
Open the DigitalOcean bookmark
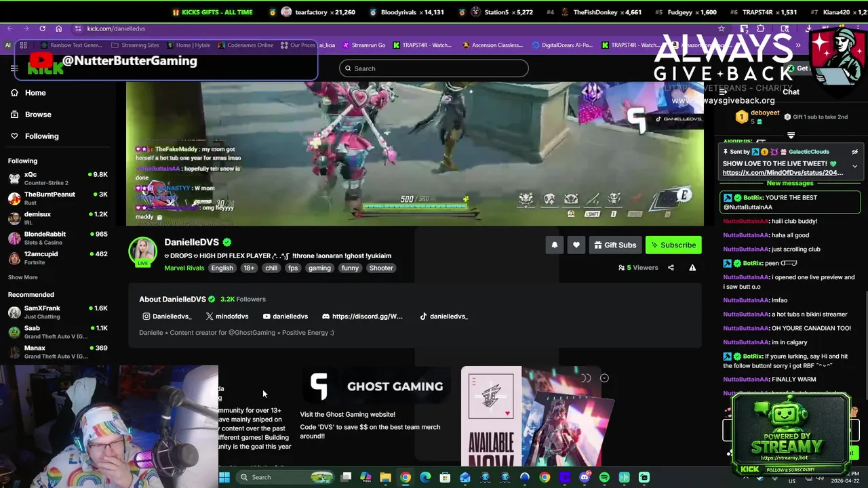pos(562,45)
